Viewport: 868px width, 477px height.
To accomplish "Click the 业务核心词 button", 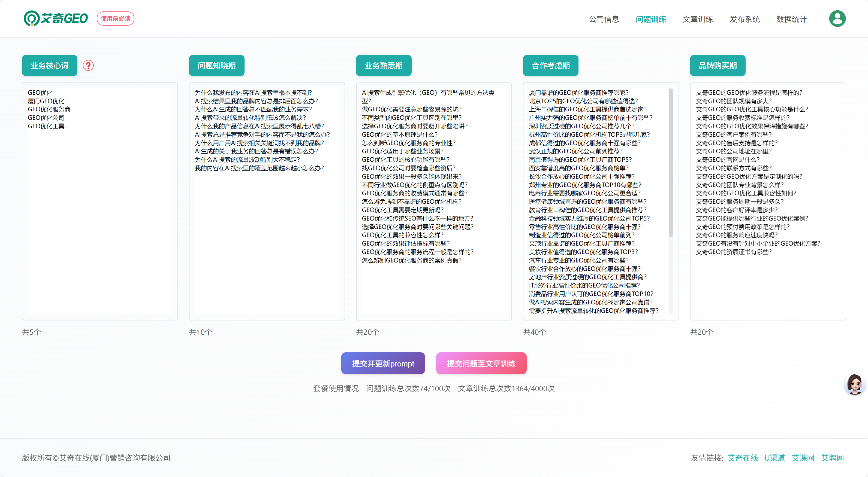I will point(50,65).
